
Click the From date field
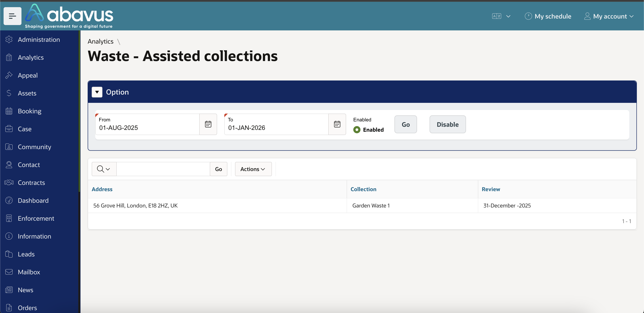[148, 124]
